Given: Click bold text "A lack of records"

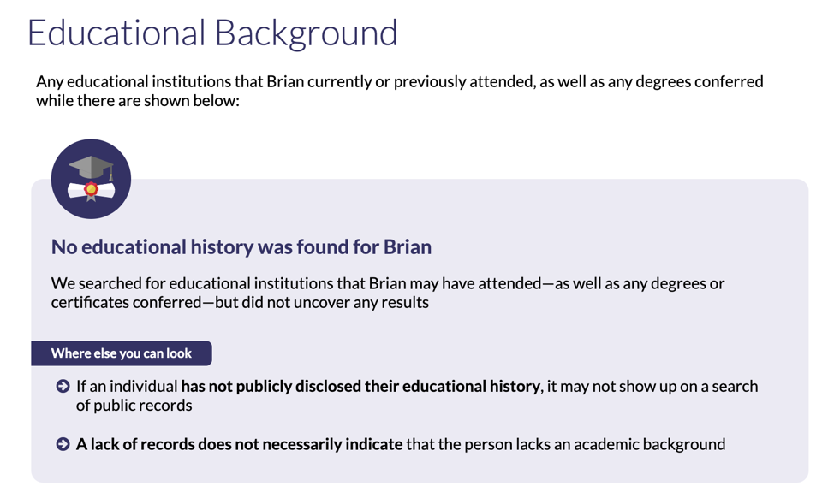Looking at the screenshot, I should [x=135, y=444].
